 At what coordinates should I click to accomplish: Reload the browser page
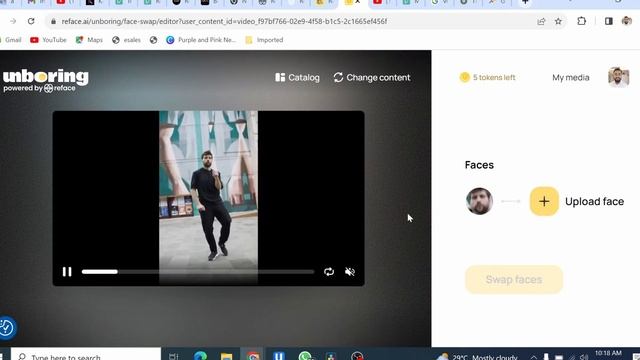pyautogui.click(x=31, y=21)
